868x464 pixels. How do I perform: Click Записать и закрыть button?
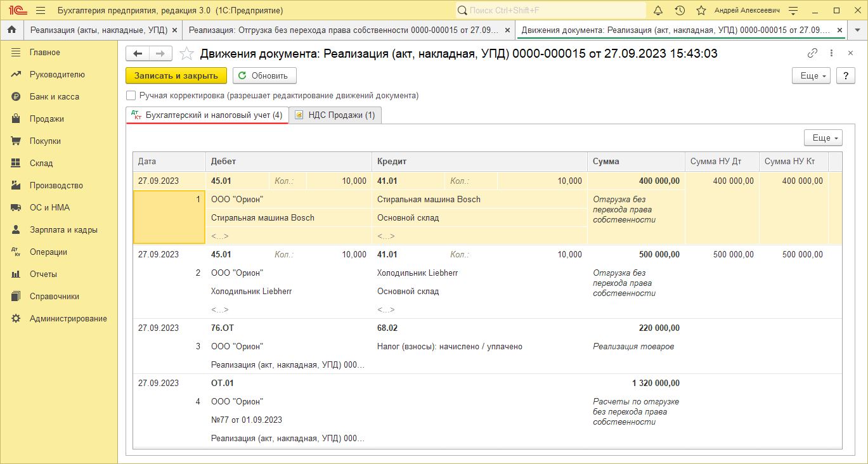click(x=176, y=75)
